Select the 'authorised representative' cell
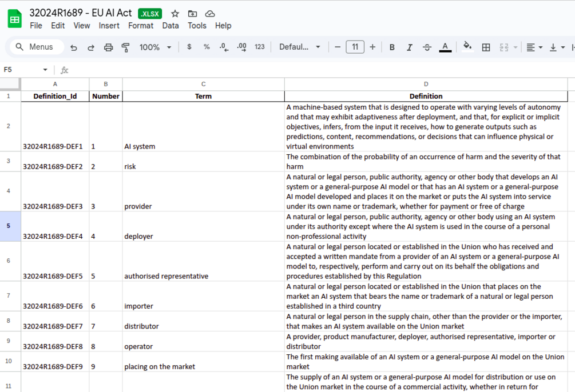This screenshot has height=392, width=575. click(203, 261)
